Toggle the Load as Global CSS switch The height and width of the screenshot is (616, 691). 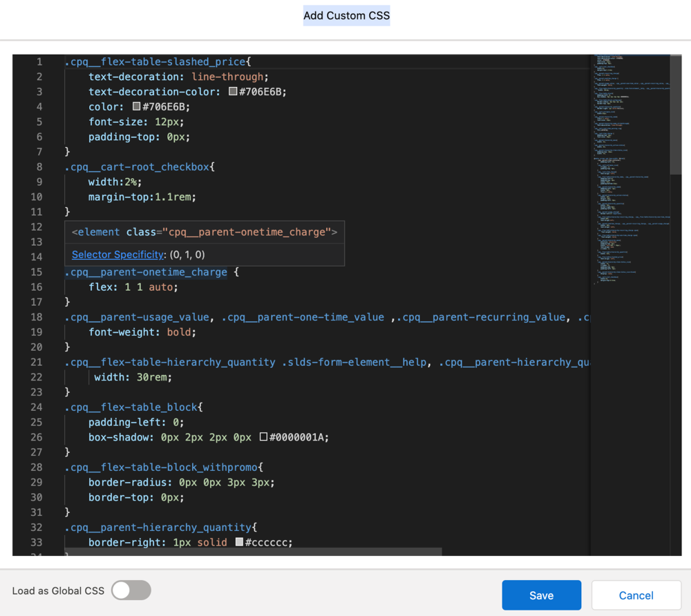pyautogui.click(x=131, y=590)
